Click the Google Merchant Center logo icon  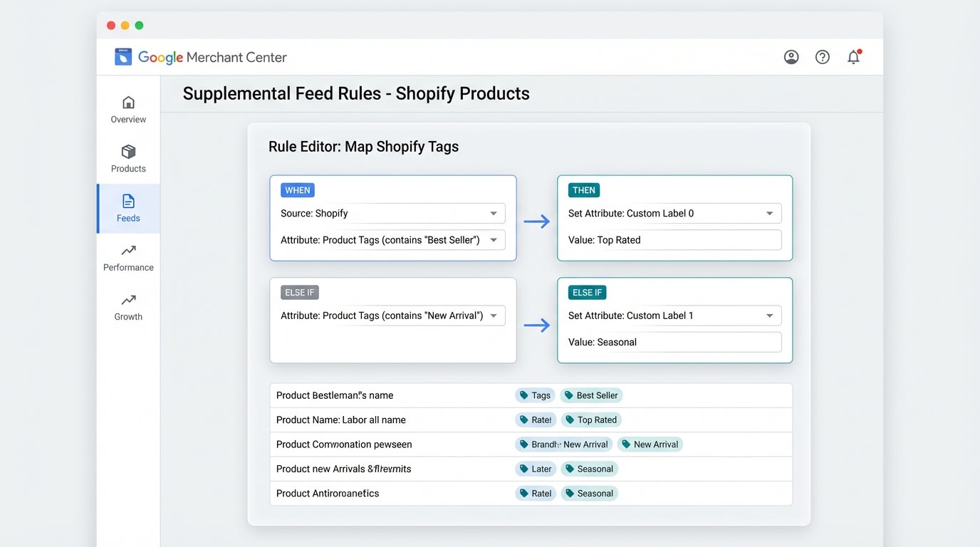[x=123, y=56]
